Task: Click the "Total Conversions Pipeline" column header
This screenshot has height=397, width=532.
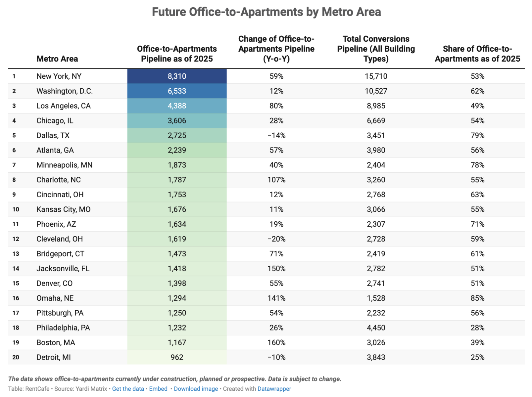Action: pos(376,49)
